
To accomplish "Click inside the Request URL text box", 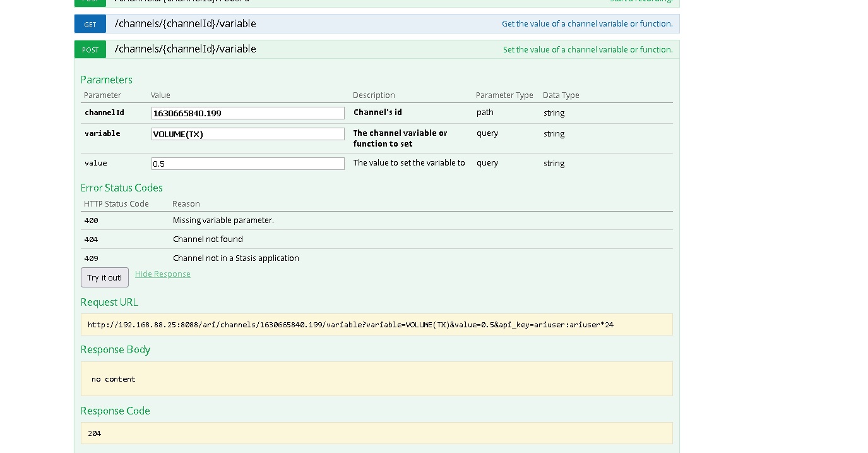I will point(376,325).
